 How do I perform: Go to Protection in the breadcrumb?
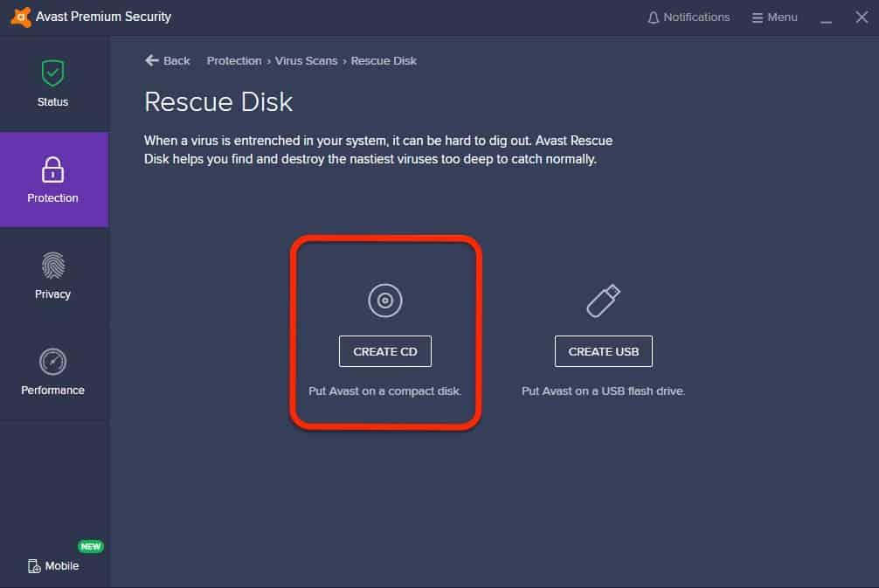click(x=234, y=60)
